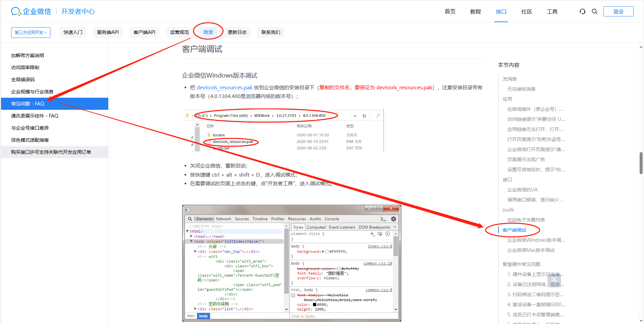Jump to 发消息 section in outline

(510, 79)
